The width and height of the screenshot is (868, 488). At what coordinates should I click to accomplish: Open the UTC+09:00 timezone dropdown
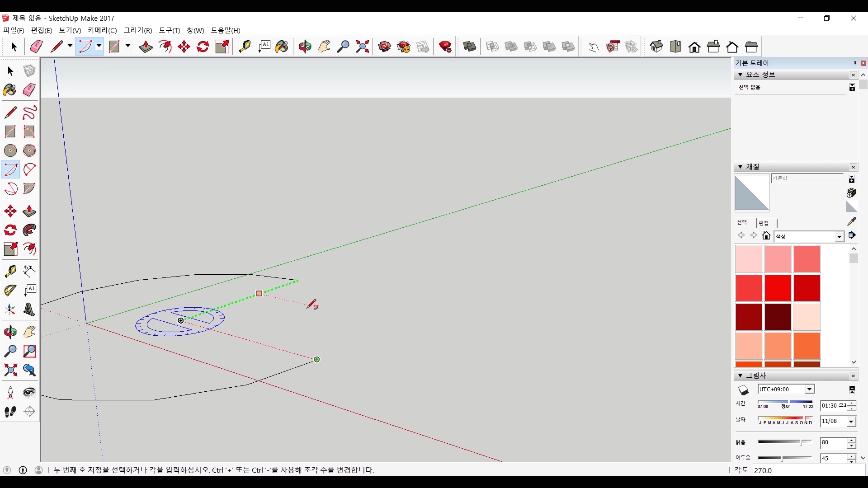point(809,389)
